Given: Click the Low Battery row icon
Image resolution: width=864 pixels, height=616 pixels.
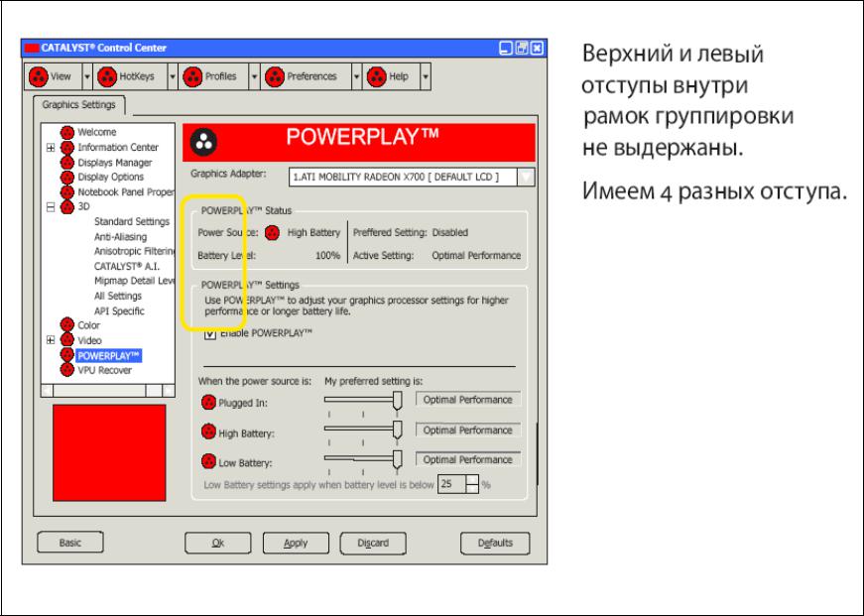Looking at the screenshot, I should [x=208, y=461].
